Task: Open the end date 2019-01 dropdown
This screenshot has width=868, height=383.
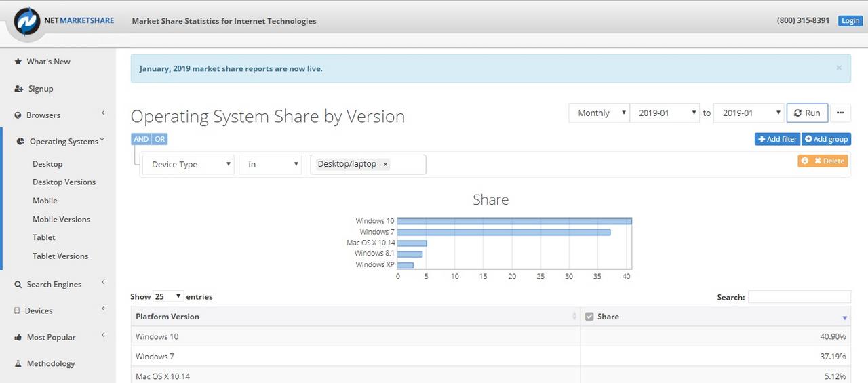Action: 749,113
